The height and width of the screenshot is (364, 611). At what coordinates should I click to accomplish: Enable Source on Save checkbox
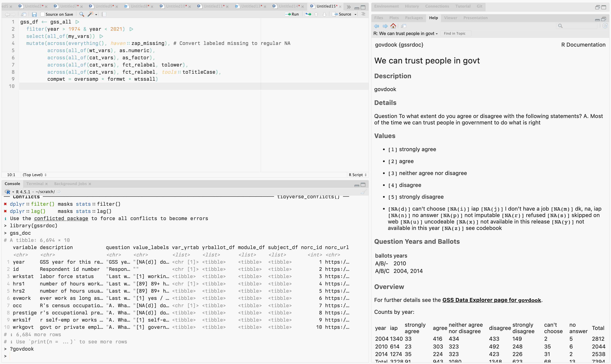pos(42,14)
